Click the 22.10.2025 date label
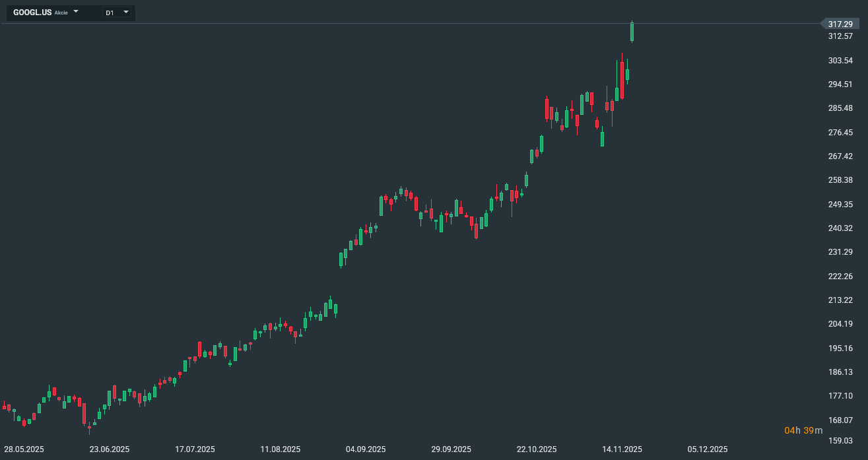Viewport: 868px width, 460px height. point(537,449)
